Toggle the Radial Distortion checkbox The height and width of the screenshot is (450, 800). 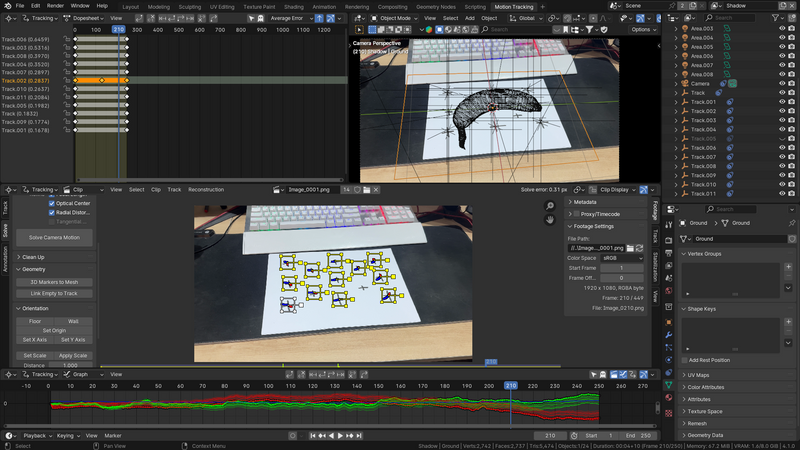tap(52, 212)
